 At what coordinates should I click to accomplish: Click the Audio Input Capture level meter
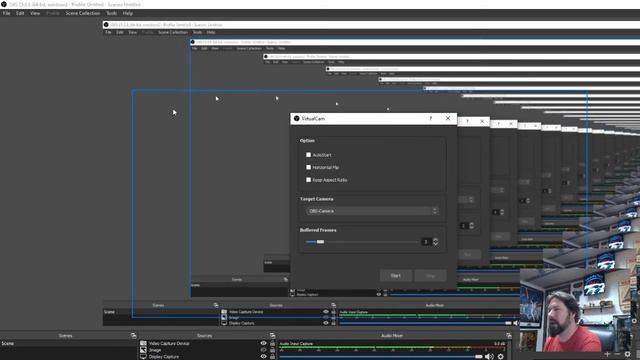[392, 348]
